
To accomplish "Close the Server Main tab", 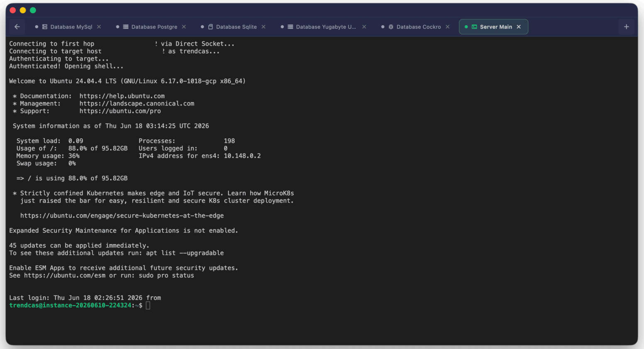I will [x=519, y=27].
